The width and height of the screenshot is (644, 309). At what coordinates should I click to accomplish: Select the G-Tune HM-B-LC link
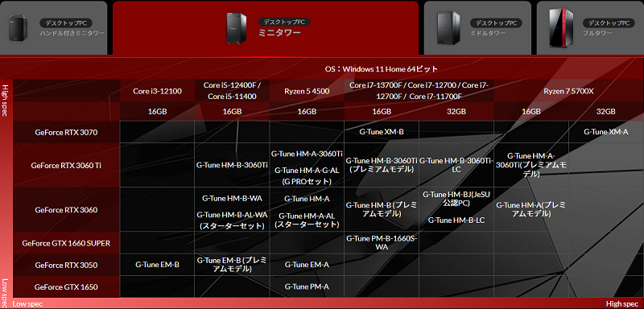(x=456, y=220)
